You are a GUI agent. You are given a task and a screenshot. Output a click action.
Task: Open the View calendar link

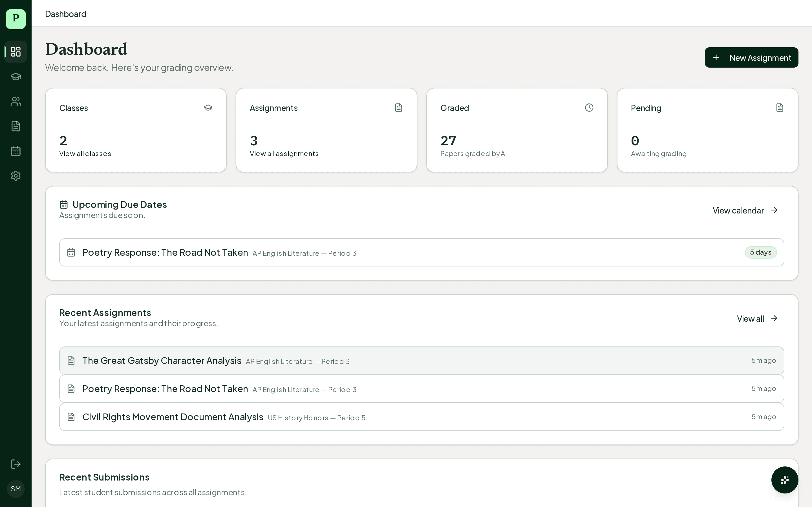[x=745, y=210]
